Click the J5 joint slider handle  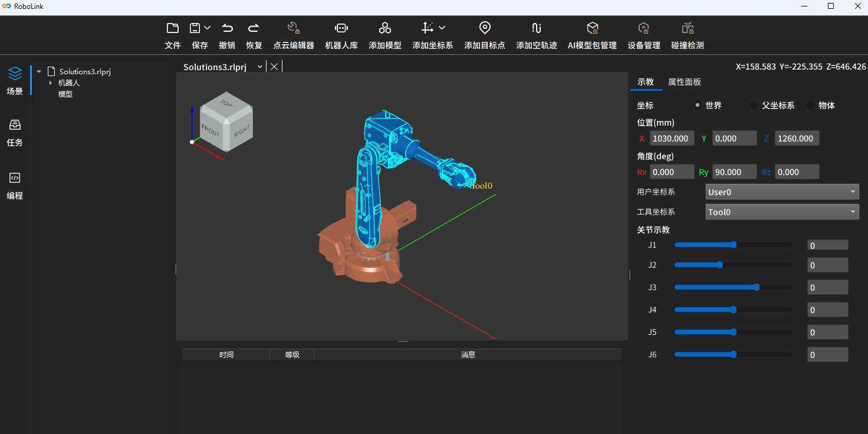[x=734, y=332]
